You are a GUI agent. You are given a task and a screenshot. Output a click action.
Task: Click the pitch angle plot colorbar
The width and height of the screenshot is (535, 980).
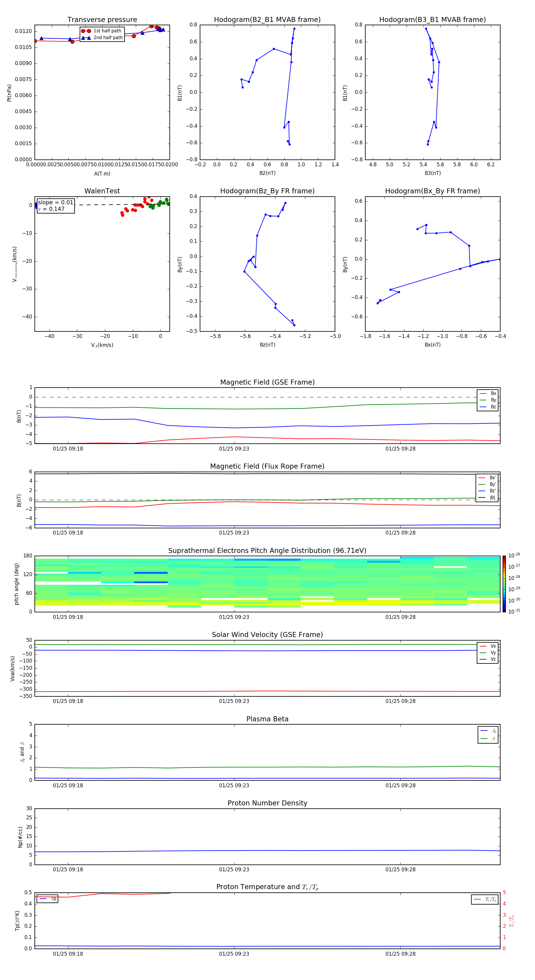(504, 584)
